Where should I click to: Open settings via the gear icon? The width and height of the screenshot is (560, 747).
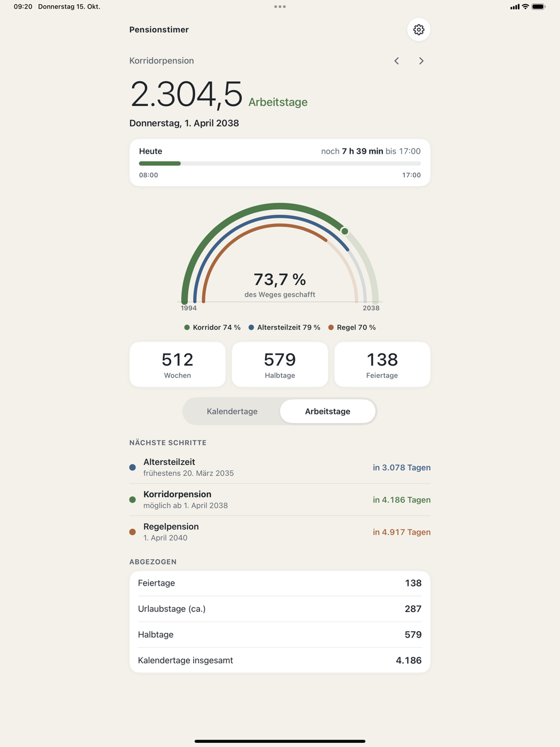pyautogui.click(x=419, y=30)
